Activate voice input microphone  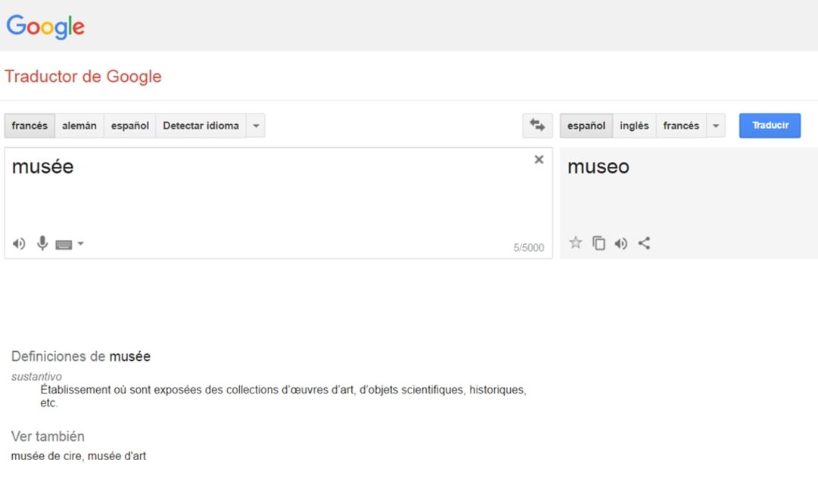pyautogui.click(x=41, y=243)
